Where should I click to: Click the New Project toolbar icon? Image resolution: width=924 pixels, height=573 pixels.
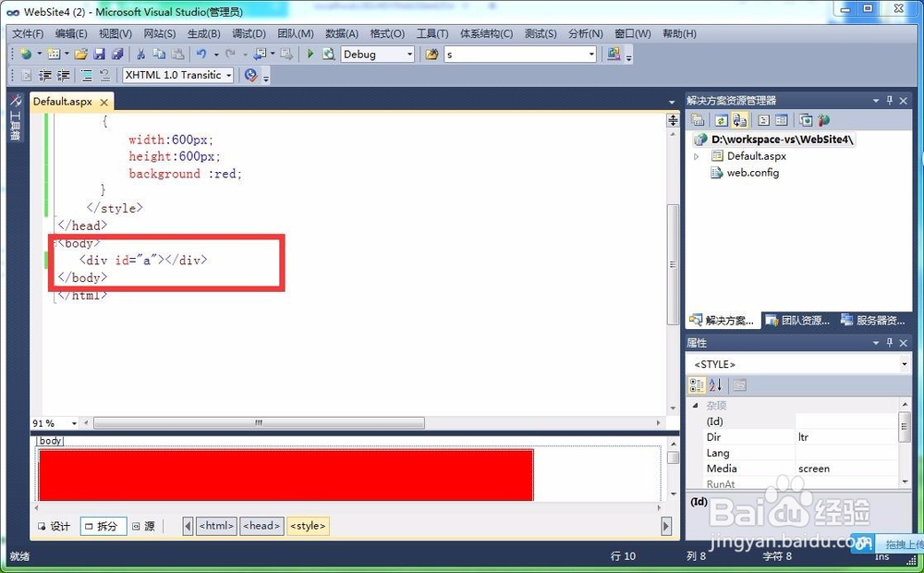[25, 55]
